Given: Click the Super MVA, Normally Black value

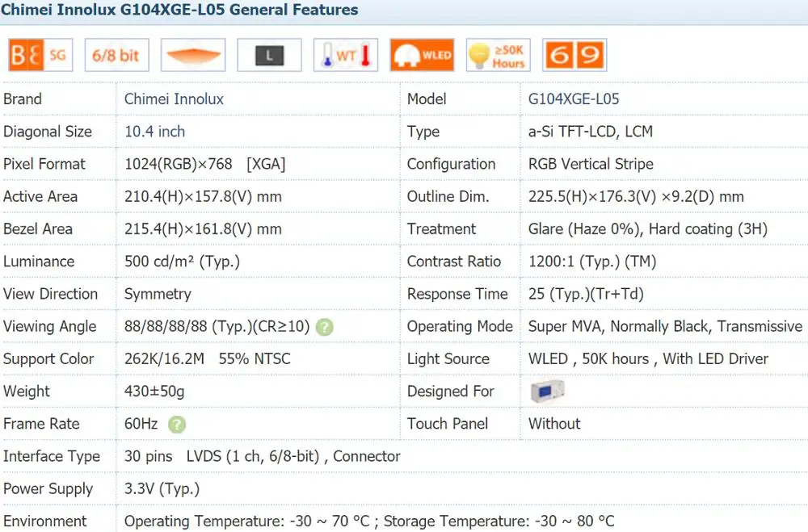Looking at the screenshot, I should point(665,326).
